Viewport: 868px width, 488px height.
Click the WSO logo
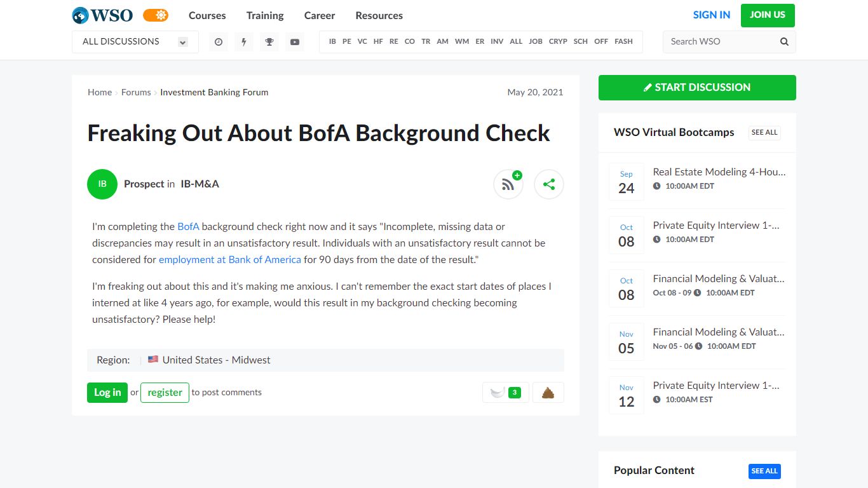coord(102,15)
